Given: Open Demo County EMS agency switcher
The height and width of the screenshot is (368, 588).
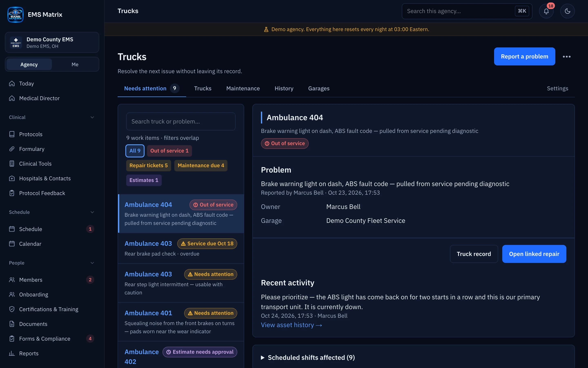Looking at the screenshot, I should pos(52,42).
